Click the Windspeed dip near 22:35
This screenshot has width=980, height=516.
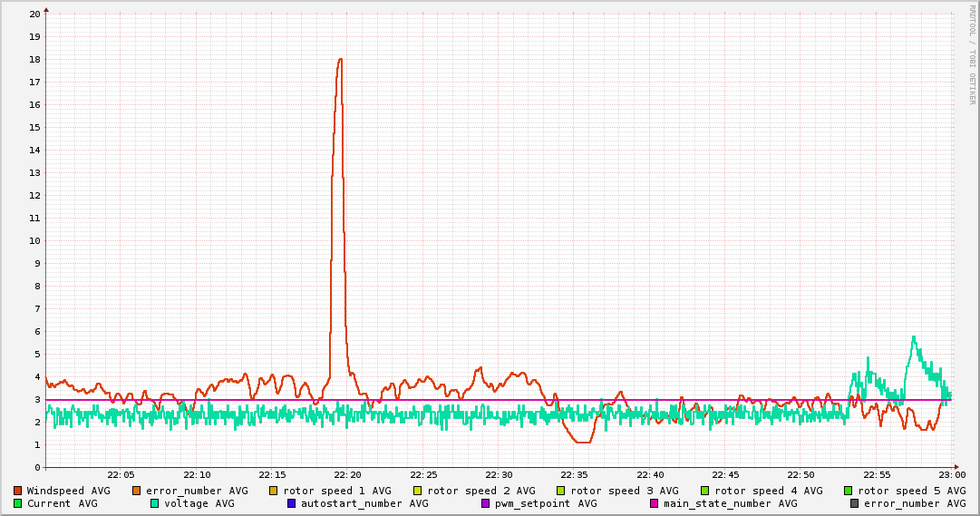582,442
